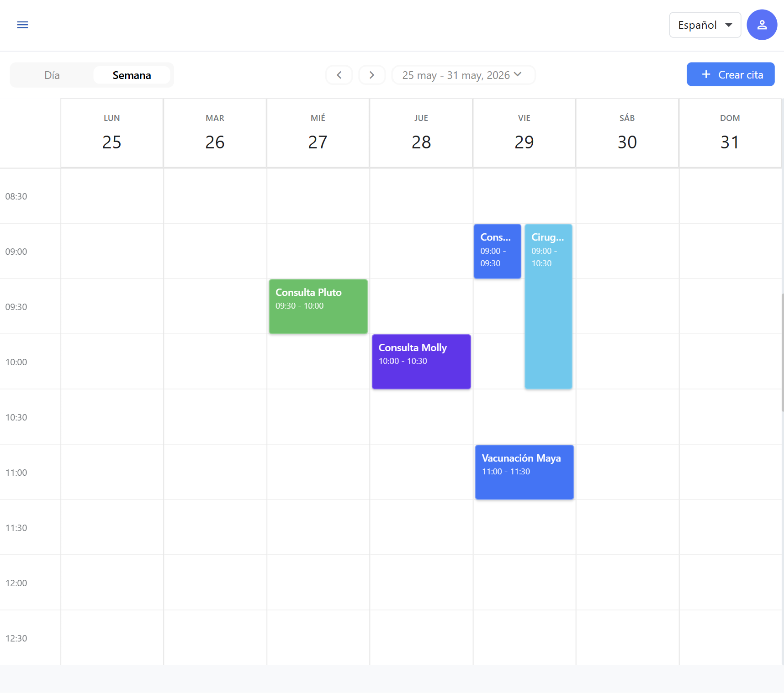Select the VIE 29 day header
The width and height of the screenshot is (784, 694).
(524, 133)
